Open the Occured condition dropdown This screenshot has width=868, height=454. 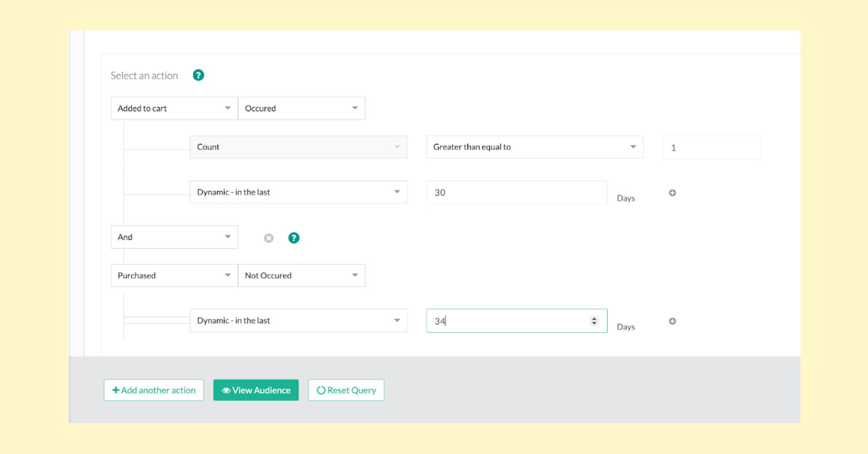(x=302, y=108)
